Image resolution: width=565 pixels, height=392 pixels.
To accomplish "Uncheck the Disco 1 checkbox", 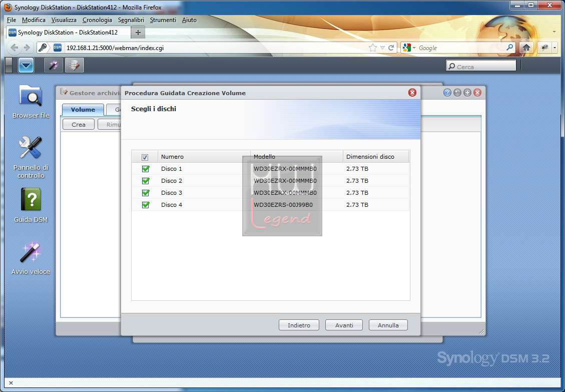I will [146, 169].
